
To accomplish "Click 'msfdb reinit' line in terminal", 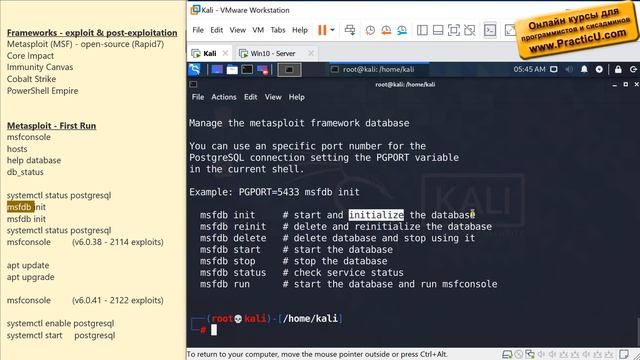I will [x=346, y=227].
